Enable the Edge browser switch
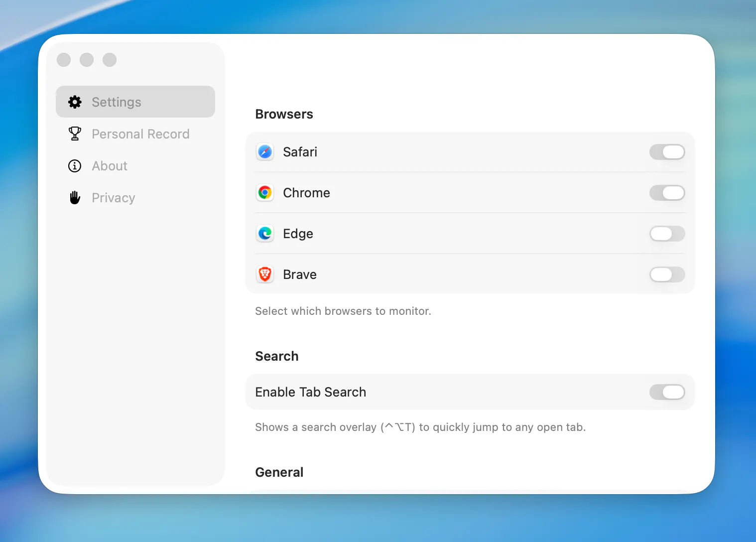756x542 pixels. (667, 234)
